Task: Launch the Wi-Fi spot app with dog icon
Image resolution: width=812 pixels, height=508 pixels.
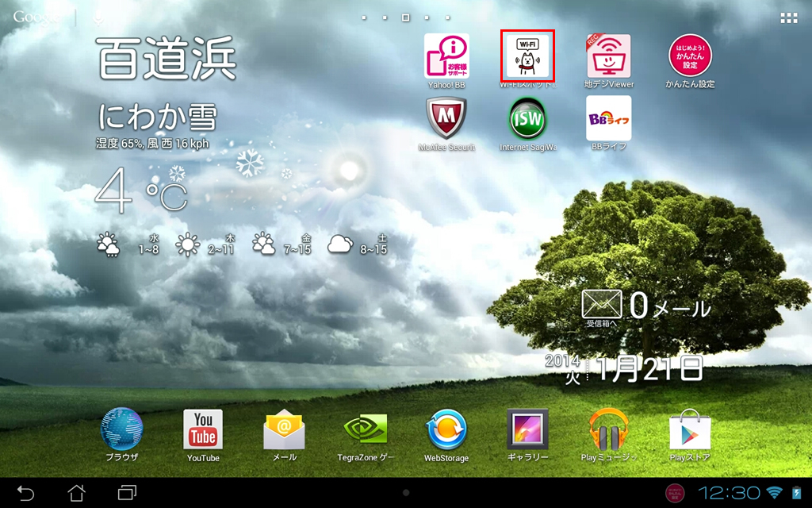Action: (527, 56)
